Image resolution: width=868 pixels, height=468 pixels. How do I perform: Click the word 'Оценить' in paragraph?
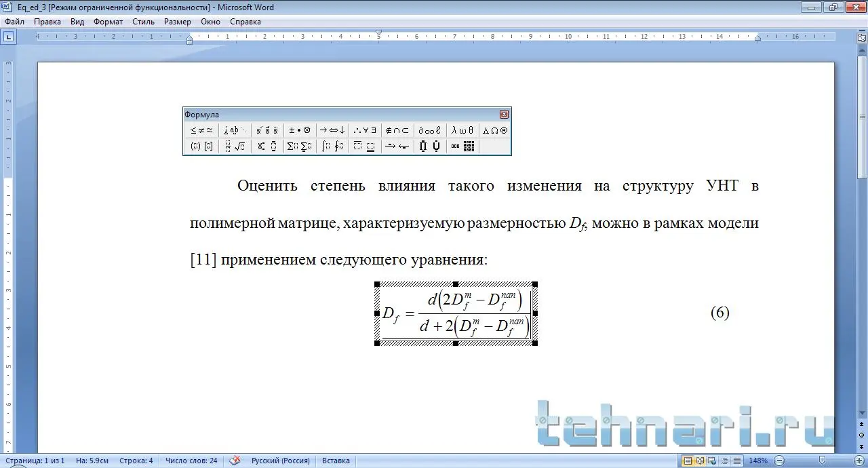point(267,186)
